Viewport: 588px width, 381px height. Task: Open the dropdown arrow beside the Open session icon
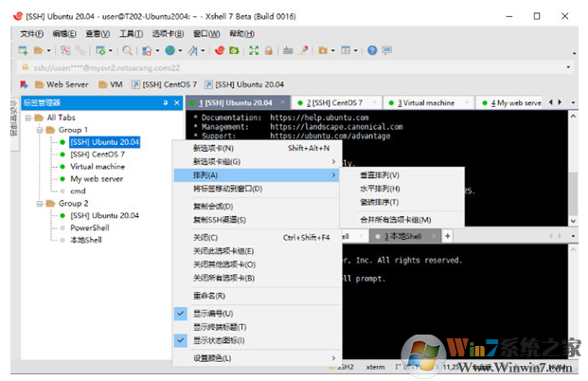click(48, 50)
